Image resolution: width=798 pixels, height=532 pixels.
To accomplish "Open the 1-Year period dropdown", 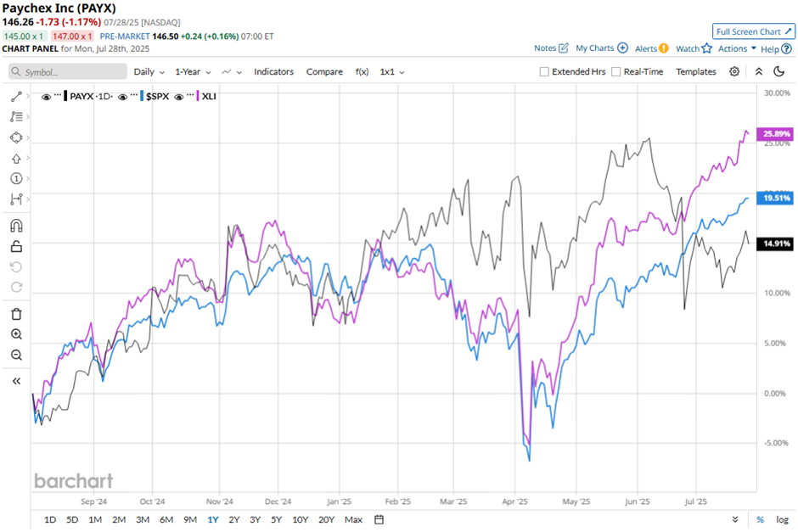I will [x=193, y=72].
